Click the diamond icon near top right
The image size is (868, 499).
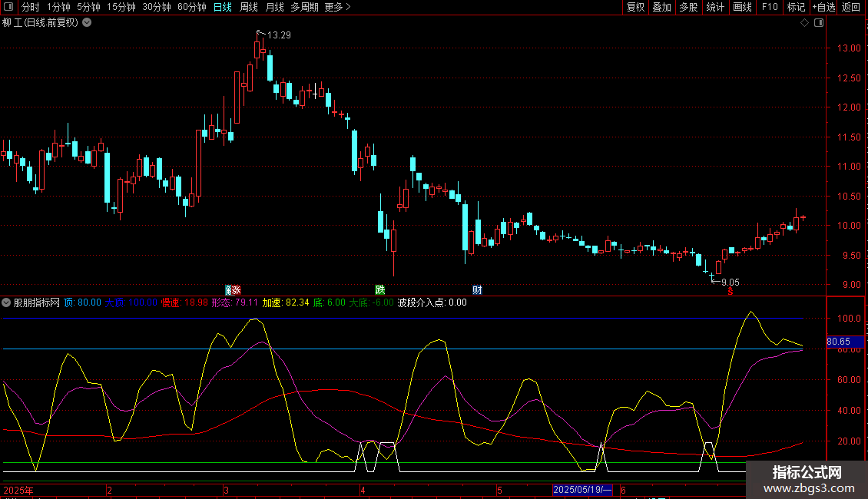tap(803, 22)
